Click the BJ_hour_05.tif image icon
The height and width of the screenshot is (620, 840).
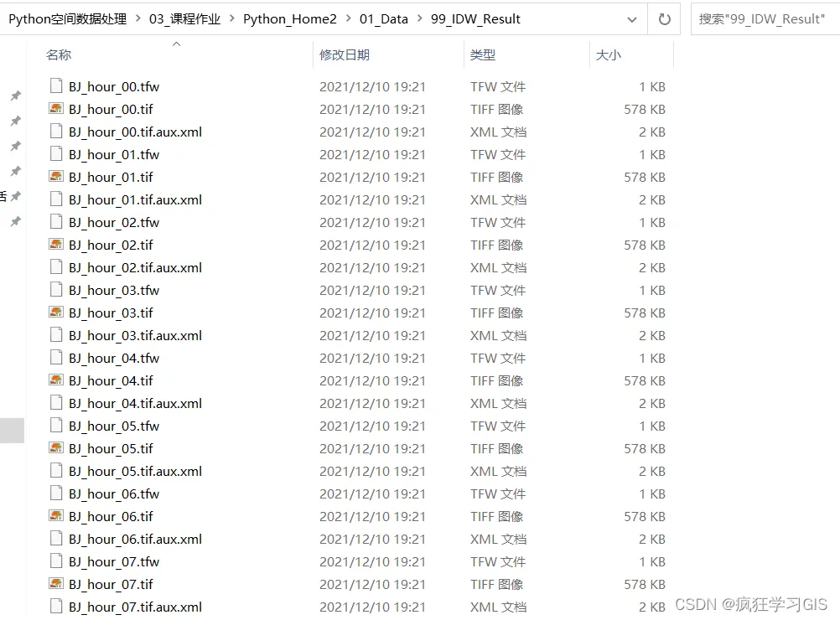coord(56,448)
